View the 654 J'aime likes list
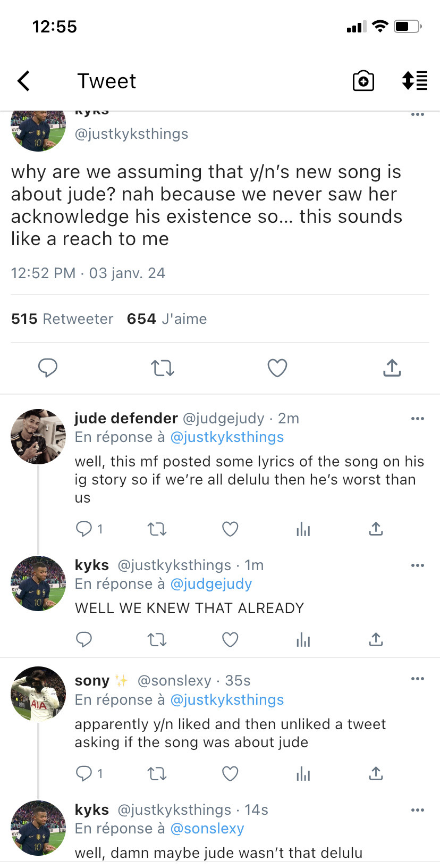The height and width of the screenshot is (868, 440). (x=167, y=319)
